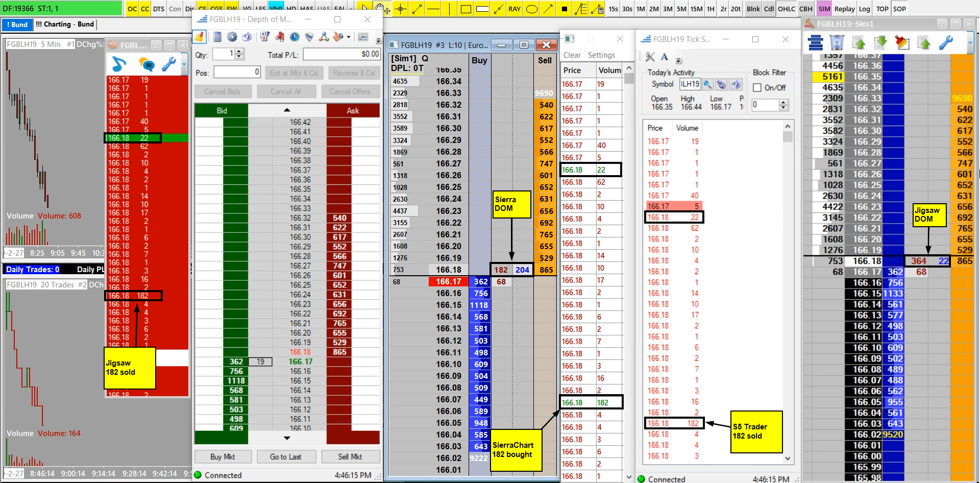Select the hand pan tool in top toolbar

click(x=382, y=9)
